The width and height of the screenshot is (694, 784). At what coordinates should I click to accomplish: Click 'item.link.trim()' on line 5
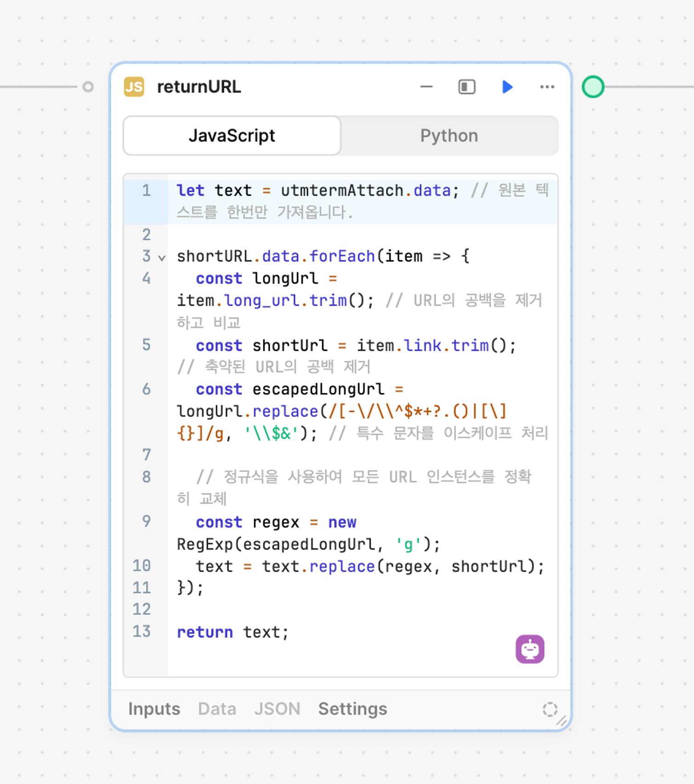tap(432, 345)
